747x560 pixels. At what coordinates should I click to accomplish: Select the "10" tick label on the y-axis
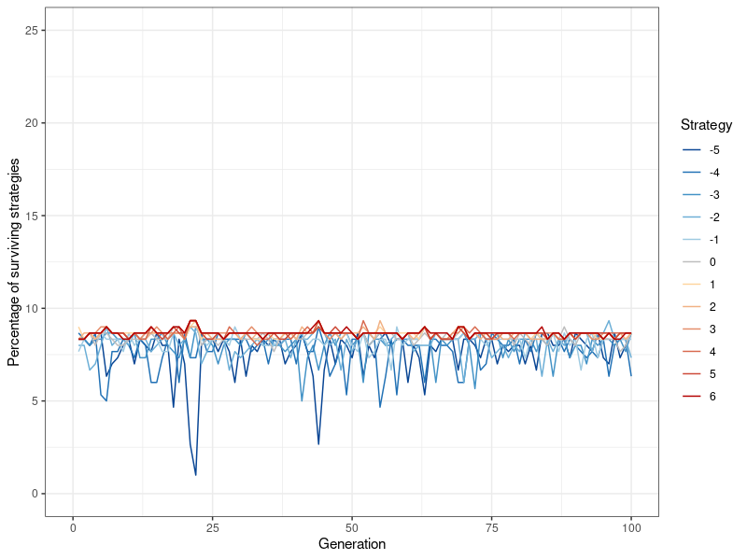point(31,309)
